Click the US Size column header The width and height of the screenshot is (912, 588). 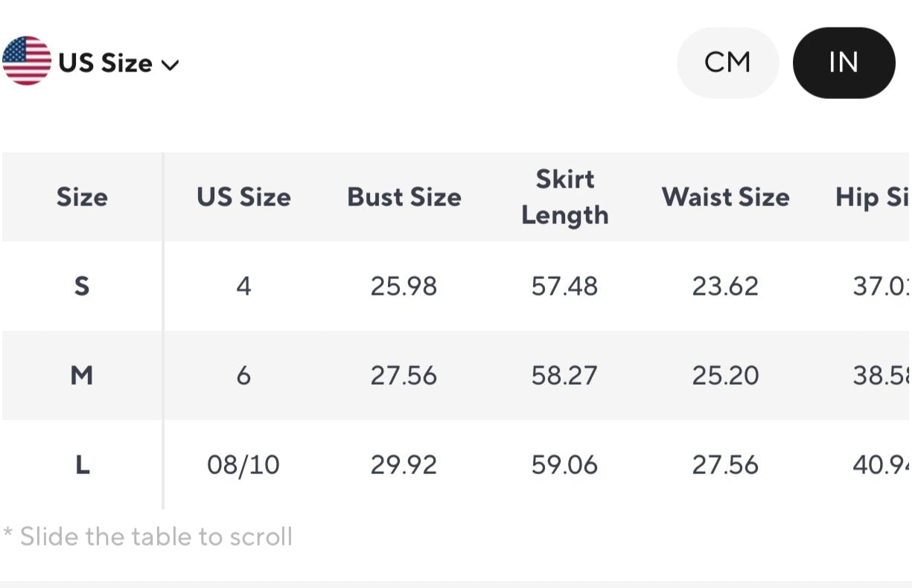tap(243, 197)
